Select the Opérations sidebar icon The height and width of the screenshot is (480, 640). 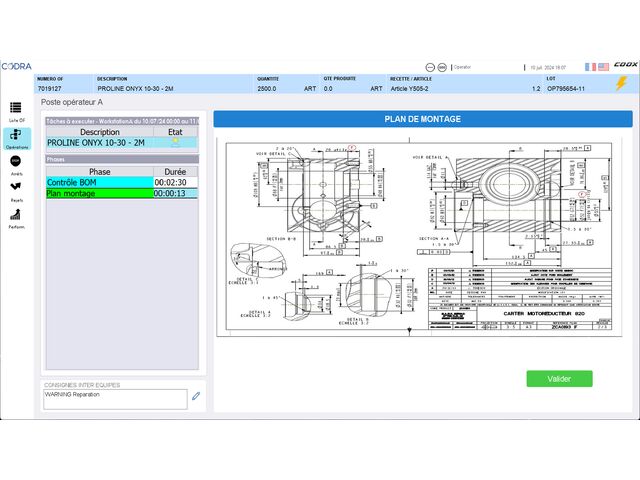(x=16, y=136)
